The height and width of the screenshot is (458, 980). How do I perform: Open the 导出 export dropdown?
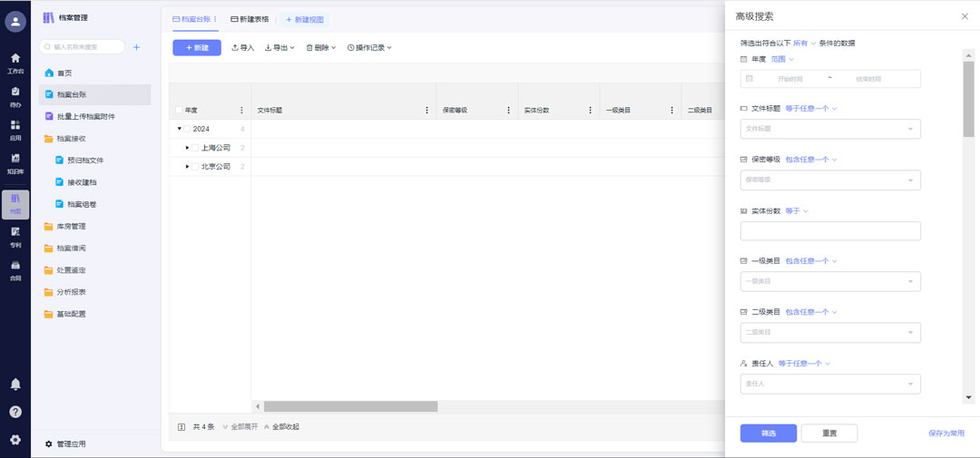(x=279, y=48)
